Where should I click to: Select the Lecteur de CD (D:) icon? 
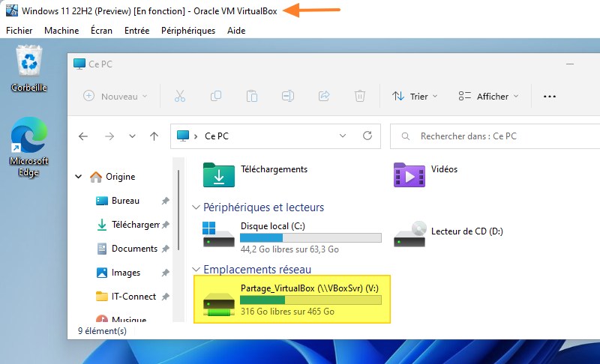tap(409, 234)
